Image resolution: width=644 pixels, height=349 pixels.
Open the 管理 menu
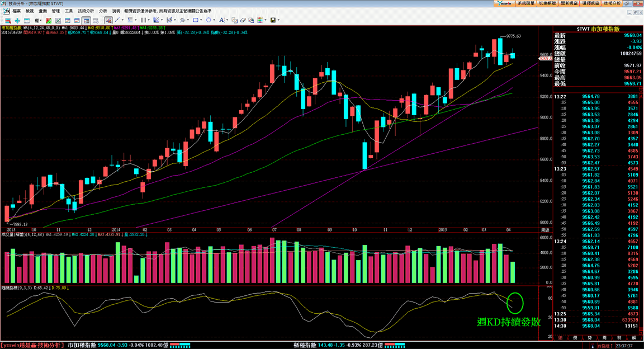tap(56, 11)
